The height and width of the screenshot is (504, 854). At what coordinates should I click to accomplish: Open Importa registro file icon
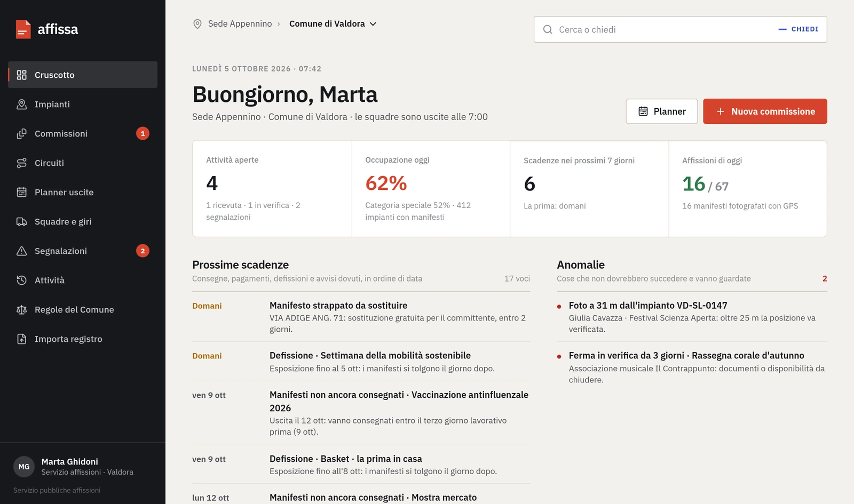21,339
